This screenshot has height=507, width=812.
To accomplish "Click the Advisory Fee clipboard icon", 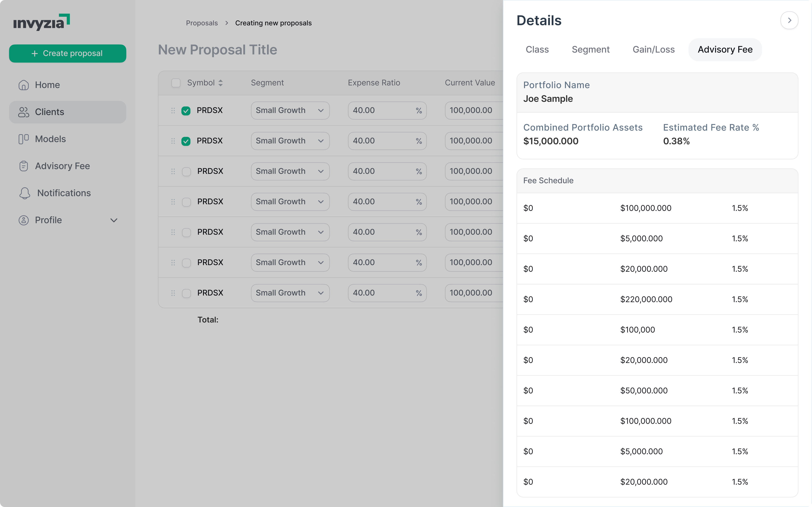I will [x=23, y=166].
